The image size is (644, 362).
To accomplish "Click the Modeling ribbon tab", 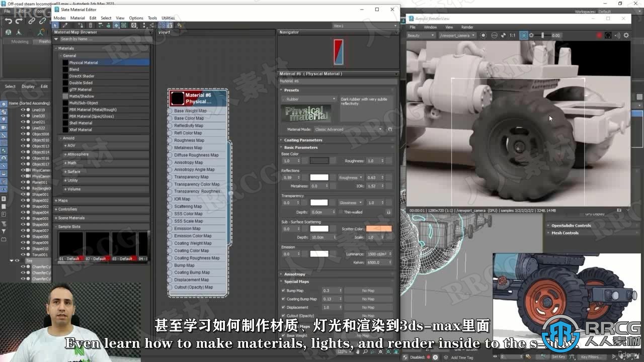I will point(20,42).
